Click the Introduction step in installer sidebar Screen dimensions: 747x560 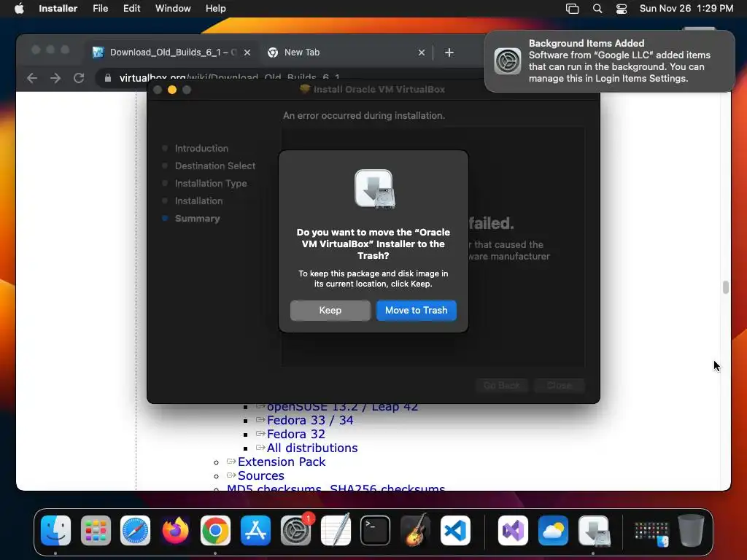201,149
